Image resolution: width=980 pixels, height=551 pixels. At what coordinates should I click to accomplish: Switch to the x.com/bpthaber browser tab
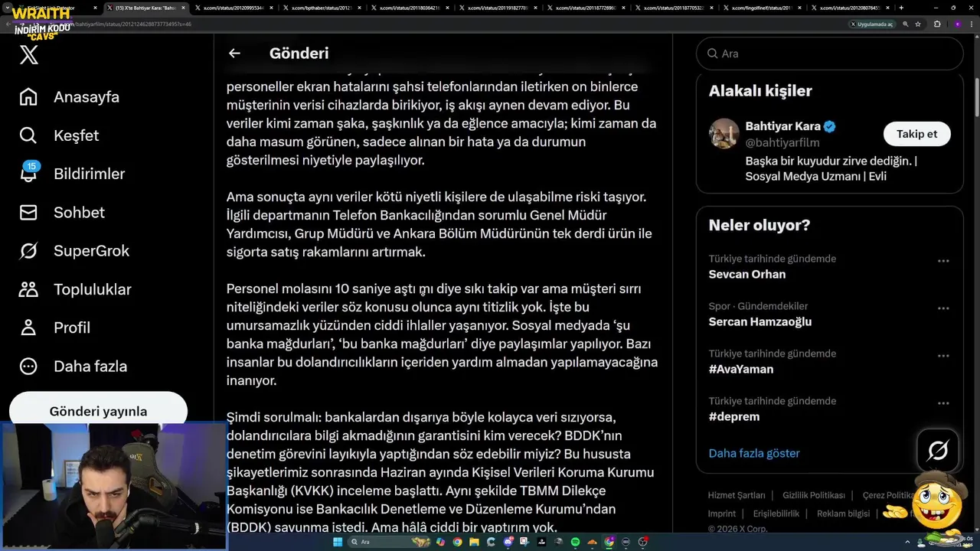(320, 8)
